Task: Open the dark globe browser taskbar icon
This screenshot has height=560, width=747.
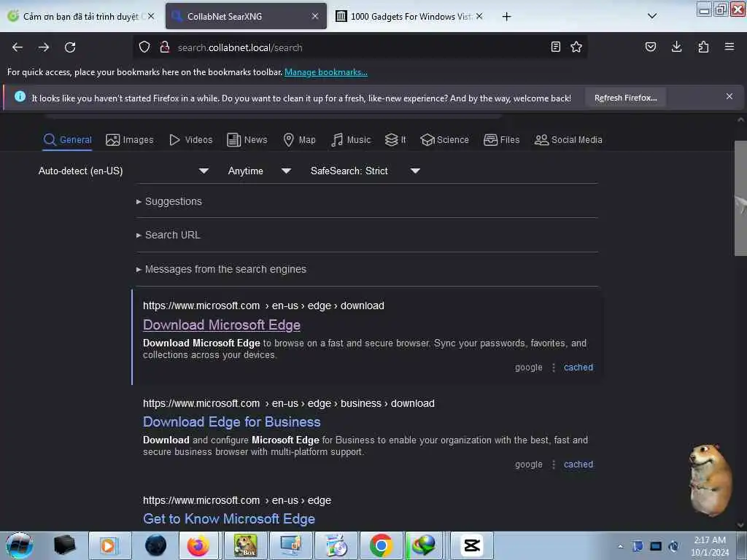Action: [156, 545]
